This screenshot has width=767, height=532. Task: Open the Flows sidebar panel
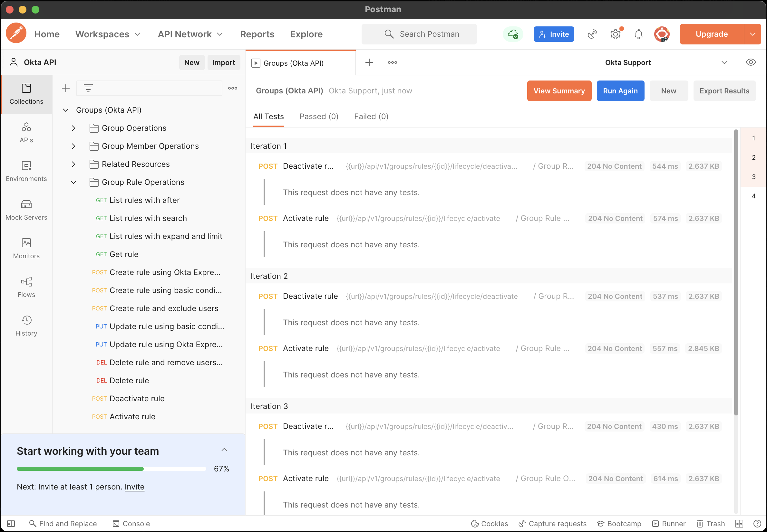coord(26,288)
